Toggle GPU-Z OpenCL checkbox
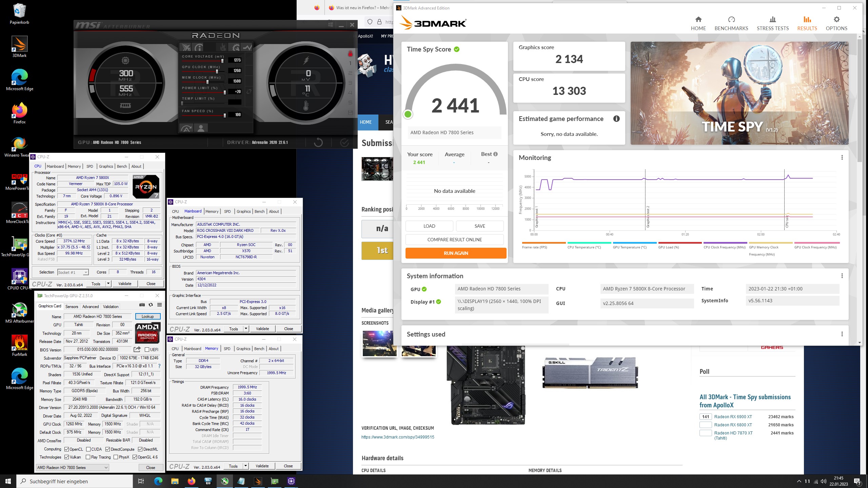The width and height of the screenshot is (868, 488). pos(66,449)
